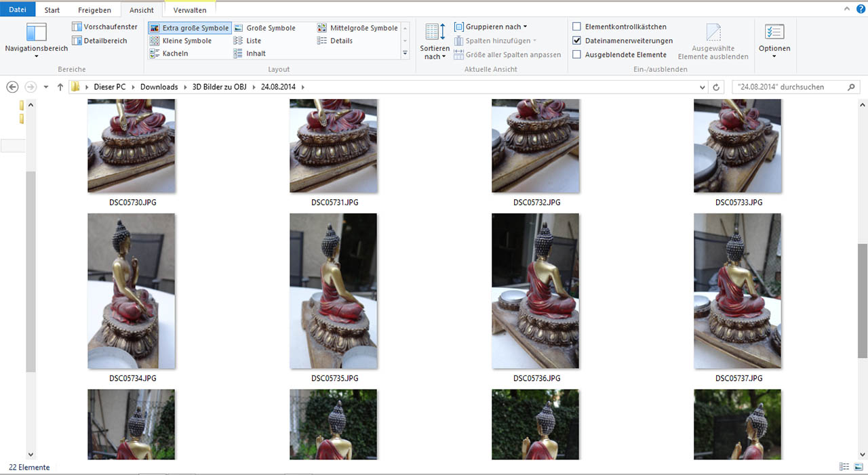The height and width of the screenshot is (475, 868).
Task: Go forward with the forward arrow
Action: tap(31, 87)
